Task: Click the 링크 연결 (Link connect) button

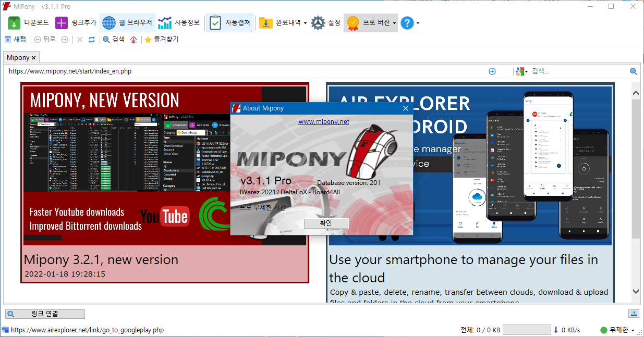Action: click(x=45, y=314)
